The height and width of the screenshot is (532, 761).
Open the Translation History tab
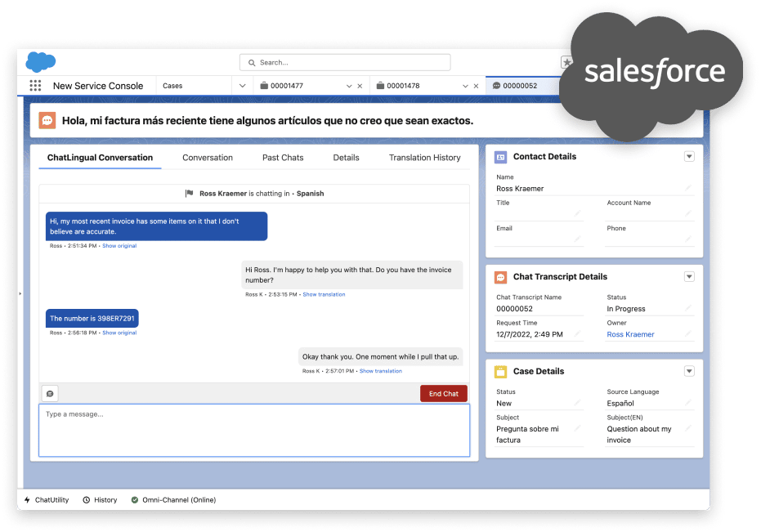[425, 157]
